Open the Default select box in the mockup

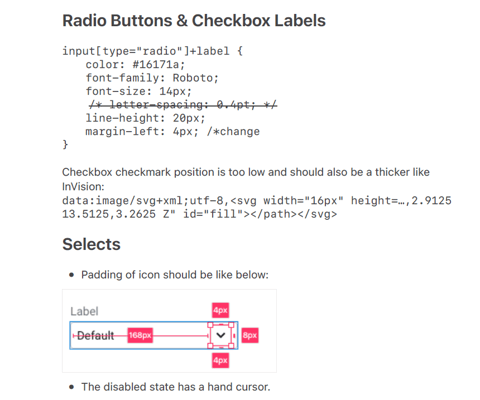(154, 335)
